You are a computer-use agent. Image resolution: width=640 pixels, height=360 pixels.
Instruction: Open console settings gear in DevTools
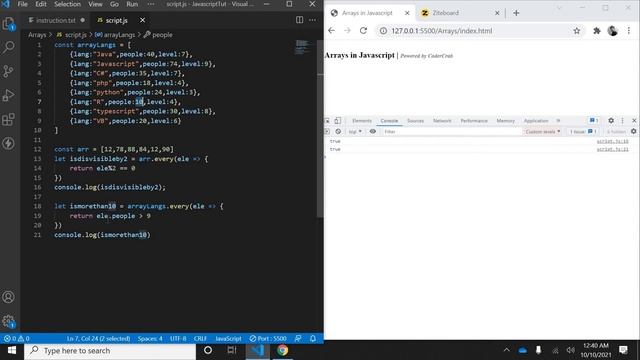click(x=633, y=131)
